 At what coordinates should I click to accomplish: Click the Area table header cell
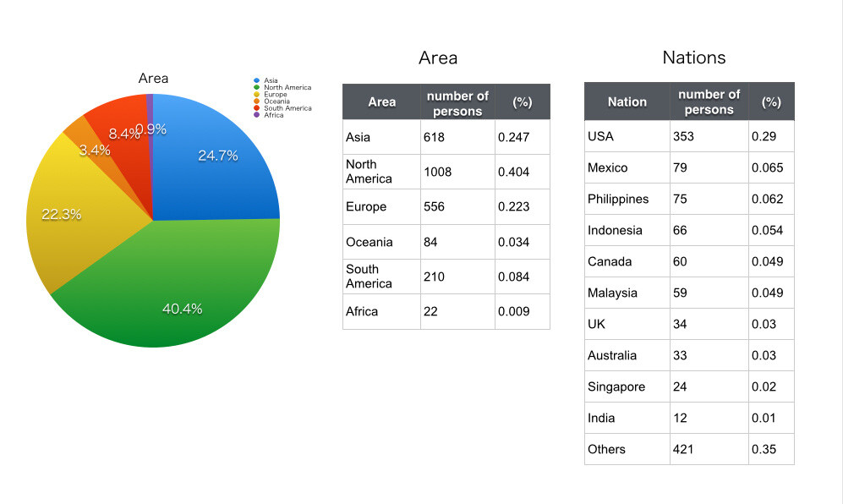(381, 101)
